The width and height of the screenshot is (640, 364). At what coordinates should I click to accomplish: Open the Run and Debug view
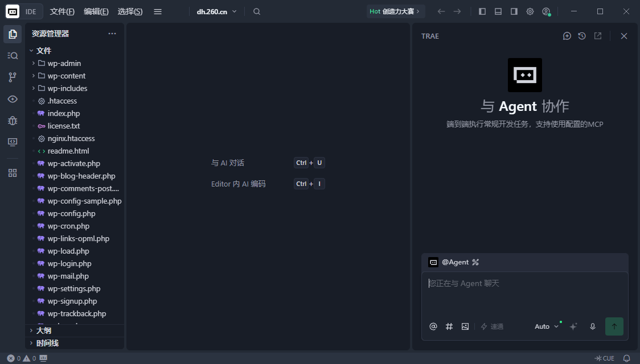point(13,121)
